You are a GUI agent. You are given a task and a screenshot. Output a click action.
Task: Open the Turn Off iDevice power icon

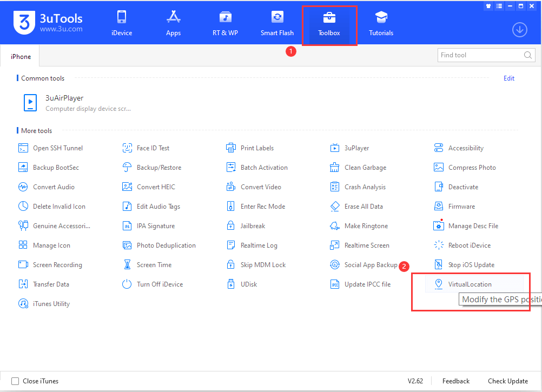coord(127,284)
